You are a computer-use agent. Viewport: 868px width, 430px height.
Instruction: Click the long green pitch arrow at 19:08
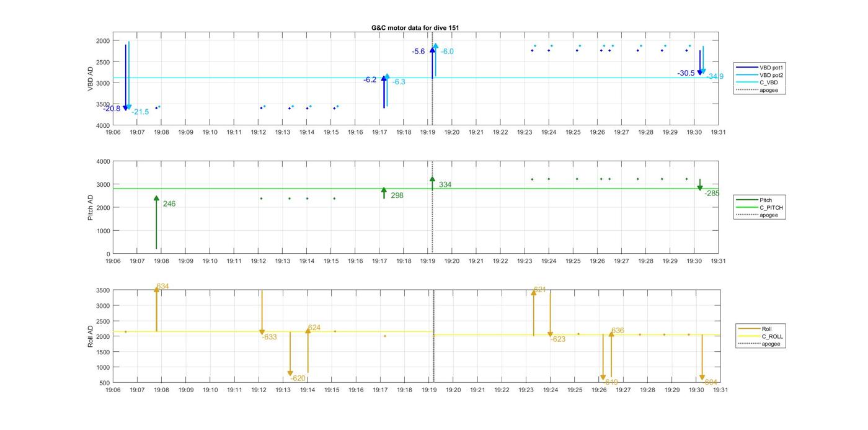(x=156, y=222)
